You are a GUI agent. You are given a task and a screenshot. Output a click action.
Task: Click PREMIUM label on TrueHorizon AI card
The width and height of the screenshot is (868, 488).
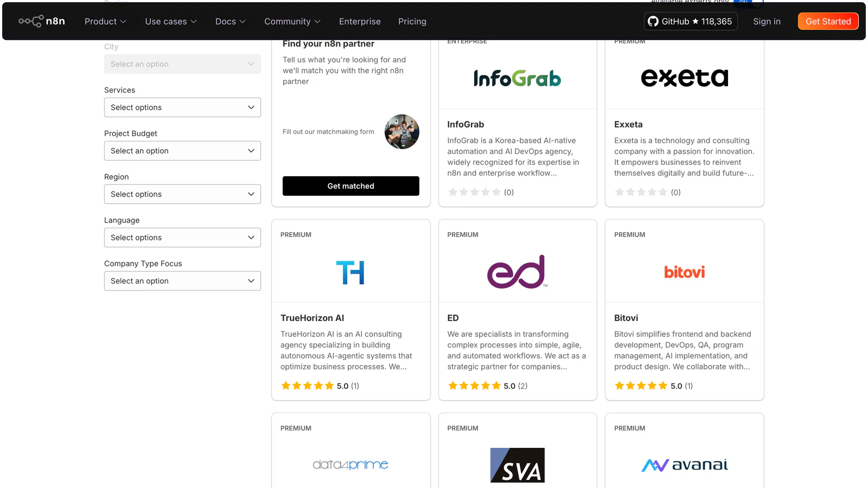[x=296, y=235]
